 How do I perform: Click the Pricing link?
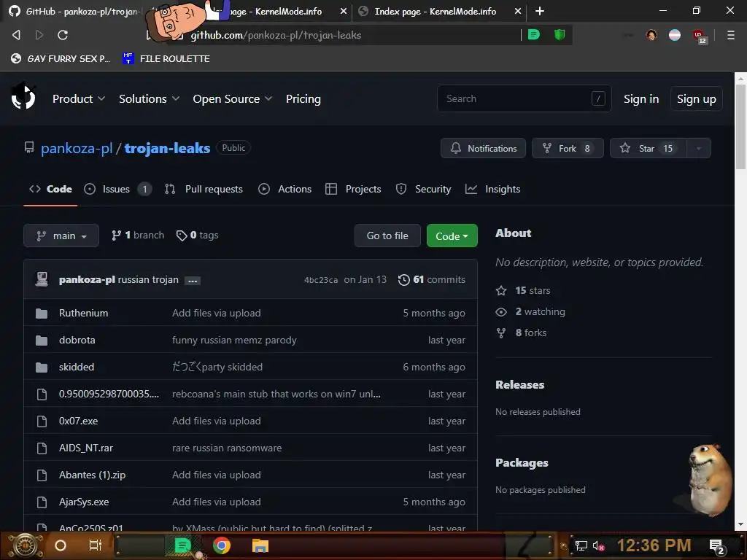[x=303, y=99]
